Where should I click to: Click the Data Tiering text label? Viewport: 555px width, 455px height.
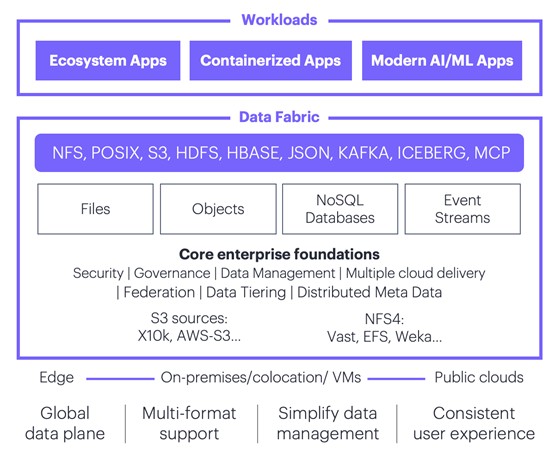tap(246, 292)
